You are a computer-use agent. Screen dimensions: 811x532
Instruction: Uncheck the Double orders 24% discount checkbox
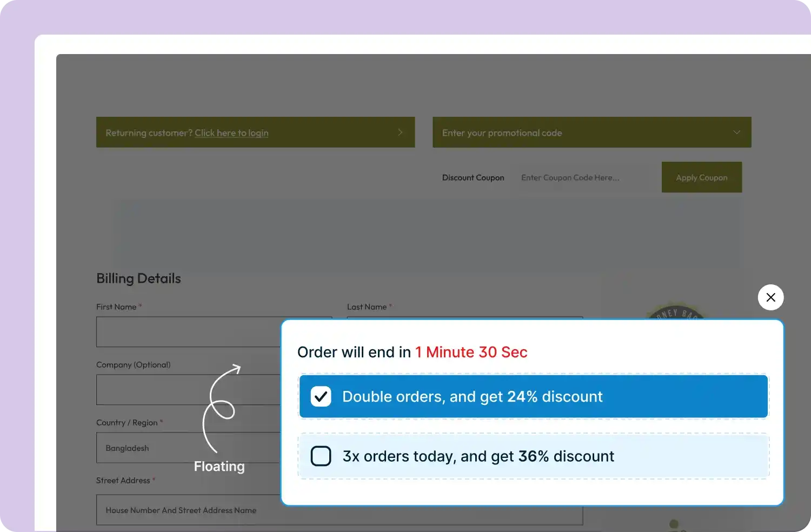pos(321,397)
